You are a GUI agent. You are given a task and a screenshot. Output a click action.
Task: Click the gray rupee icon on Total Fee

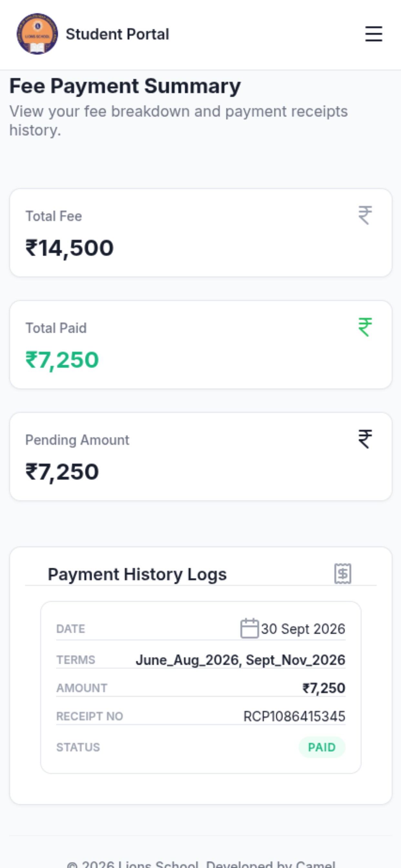[x=365, y=215]
